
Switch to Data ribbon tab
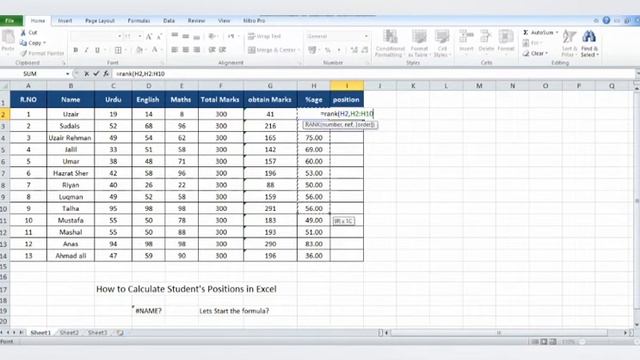[169, 20]
